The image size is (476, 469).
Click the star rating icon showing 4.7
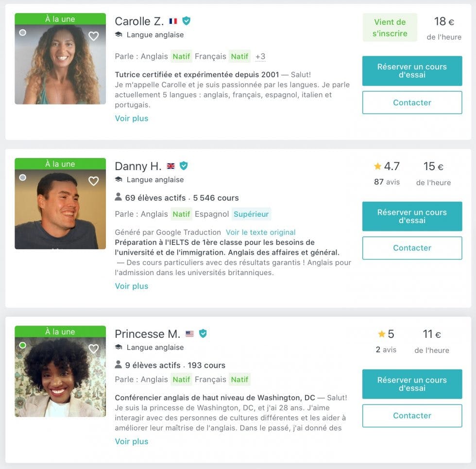point(378,167)
